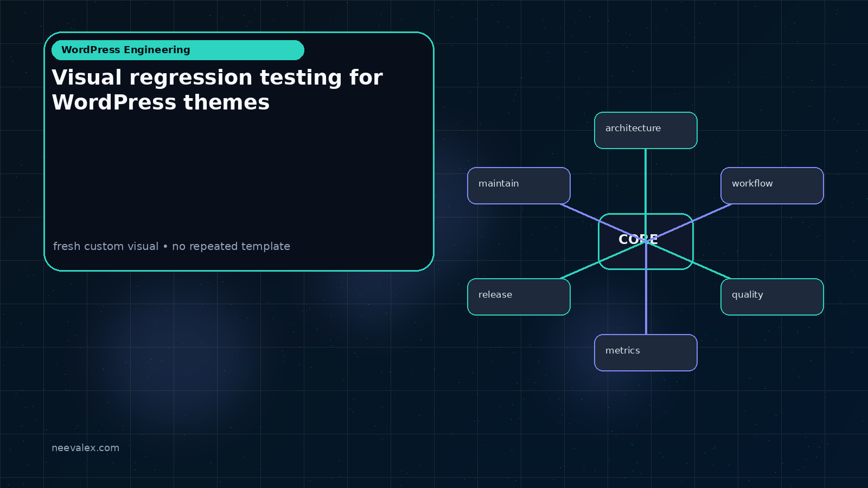The width and height of the screenshot is (868, 488).
Task: Choose the quality node
Action: point(772,297)
